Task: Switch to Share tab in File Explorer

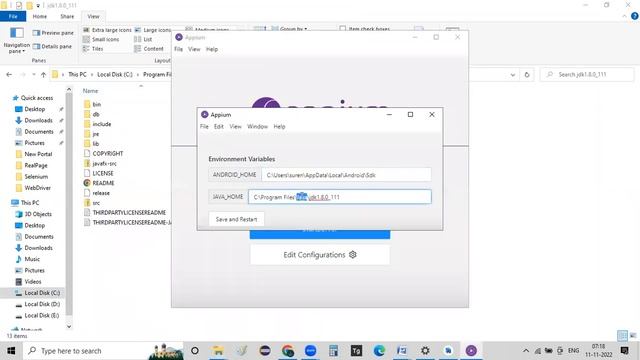Action: click(x=67, y=16)
